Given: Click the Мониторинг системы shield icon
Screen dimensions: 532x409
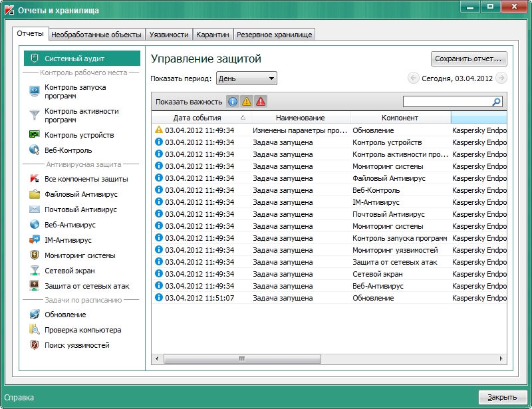Looking at the screenshot, I should point(35,255).
